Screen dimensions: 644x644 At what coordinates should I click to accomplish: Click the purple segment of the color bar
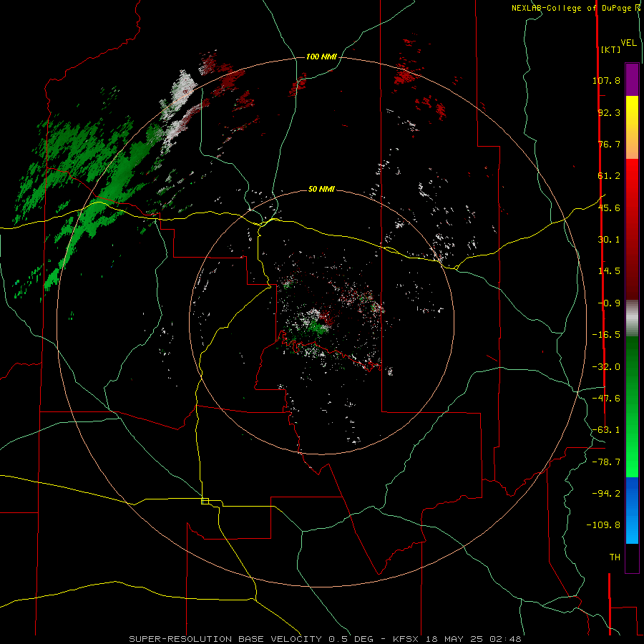click(632, 79)
